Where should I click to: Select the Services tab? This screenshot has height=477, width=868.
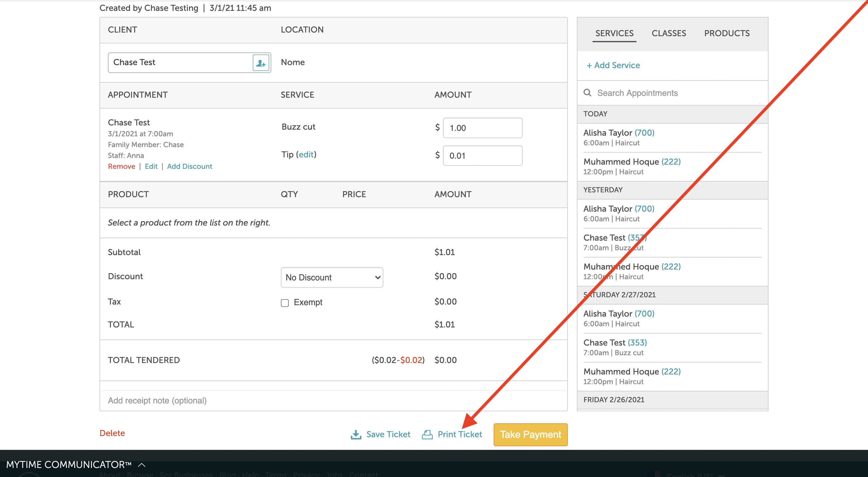614,33
